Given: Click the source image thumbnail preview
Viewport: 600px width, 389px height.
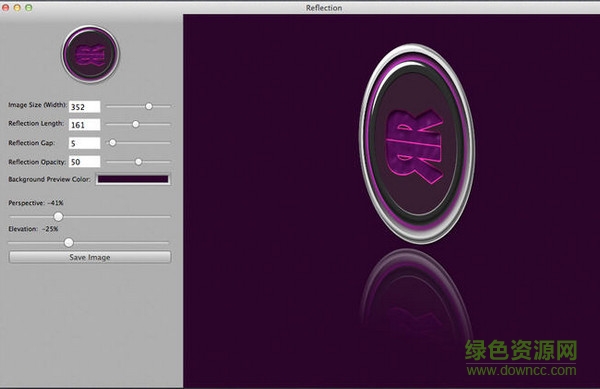Looking at the screenshot, I should tap(90, 54).
